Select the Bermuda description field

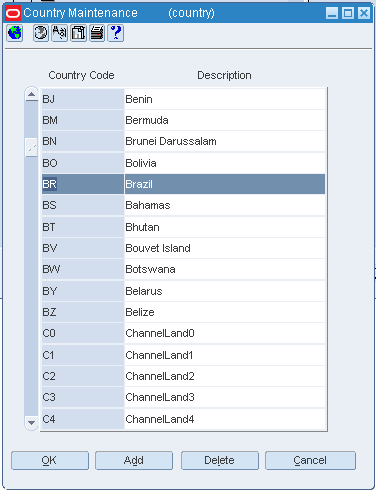(x=225, y=120)
